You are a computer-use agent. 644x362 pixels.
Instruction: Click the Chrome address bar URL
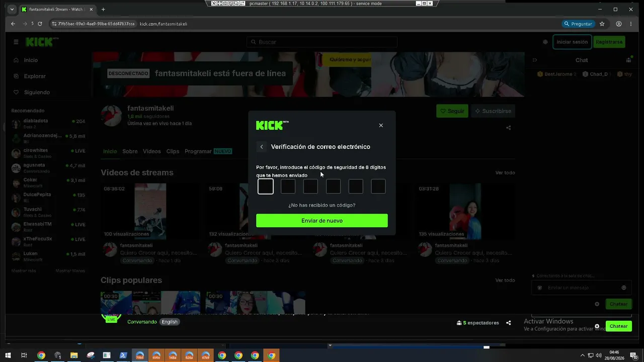[163, 24]
